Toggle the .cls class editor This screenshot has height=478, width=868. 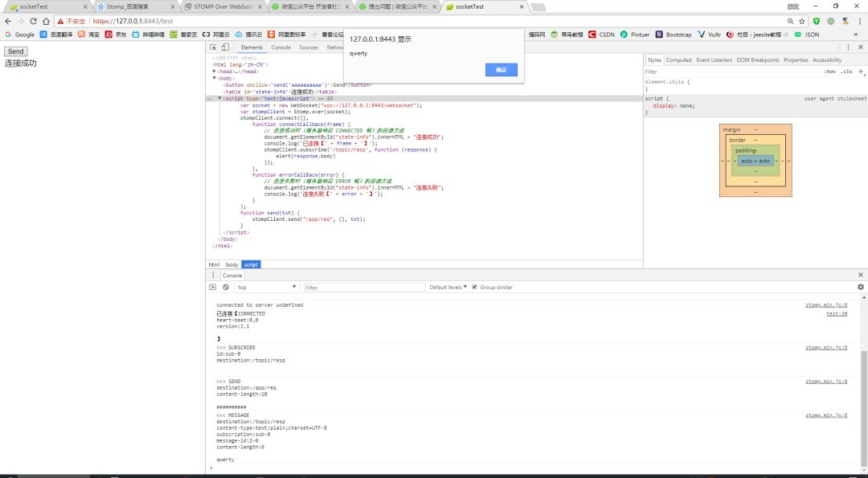846,71
